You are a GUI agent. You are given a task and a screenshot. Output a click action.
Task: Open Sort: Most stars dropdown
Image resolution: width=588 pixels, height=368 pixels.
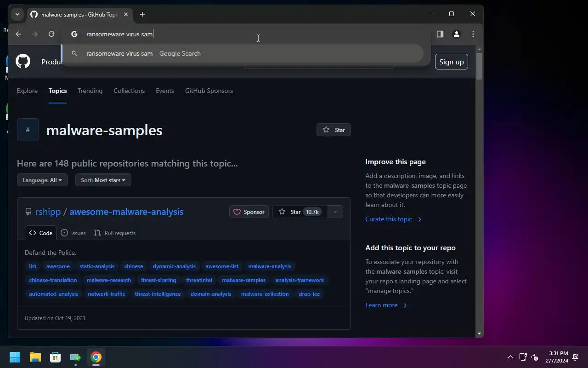103,180
